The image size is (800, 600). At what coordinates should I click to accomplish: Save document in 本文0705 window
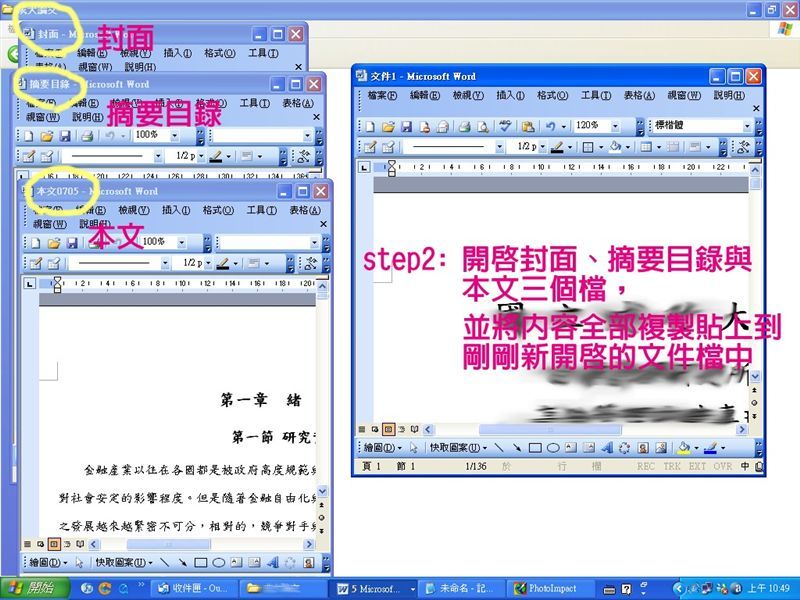coord(72,243)
